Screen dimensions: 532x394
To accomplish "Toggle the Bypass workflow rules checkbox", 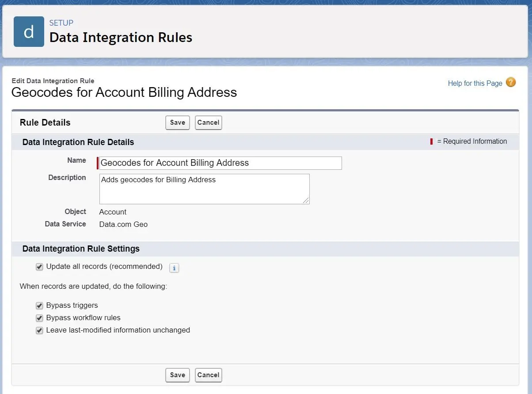I will [x=39, y=318].
